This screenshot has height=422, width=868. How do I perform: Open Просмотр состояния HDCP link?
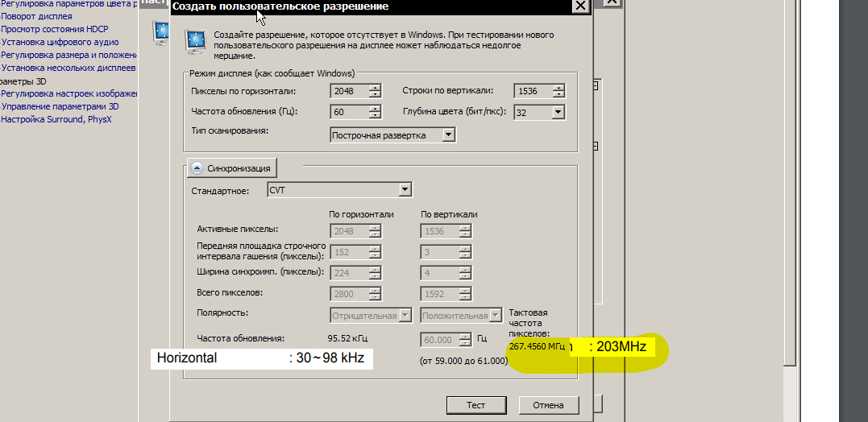tap(55, 29)
